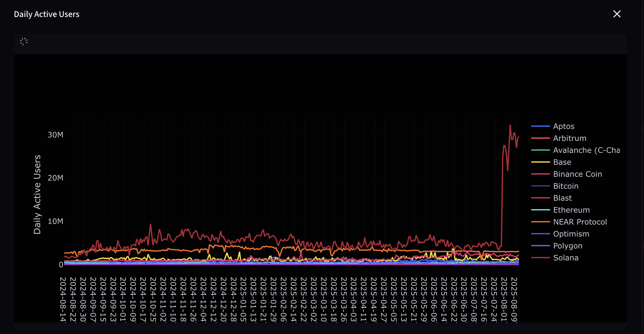Screen dimensions: 644x334
Task: Toggle the Solana series in the legend
Action: click(x=565, y=258)
